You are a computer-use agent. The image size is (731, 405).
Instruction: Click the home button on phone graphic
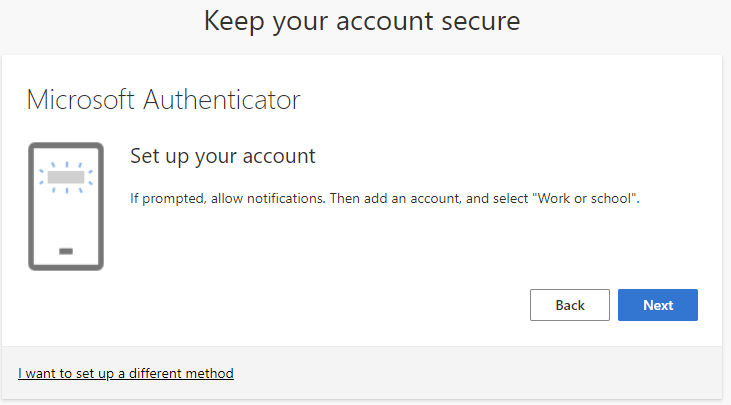[x=66, y=250]
